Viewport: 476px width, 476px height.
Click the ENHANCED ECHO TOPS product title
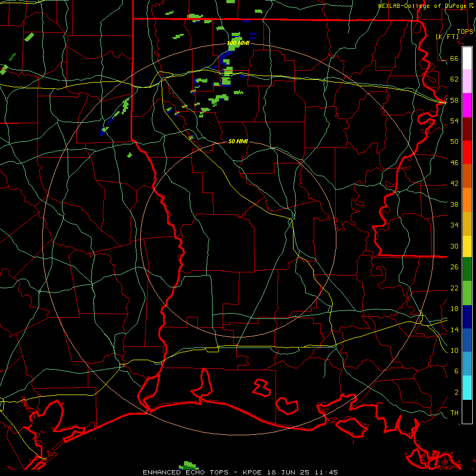tap(186, 472)
